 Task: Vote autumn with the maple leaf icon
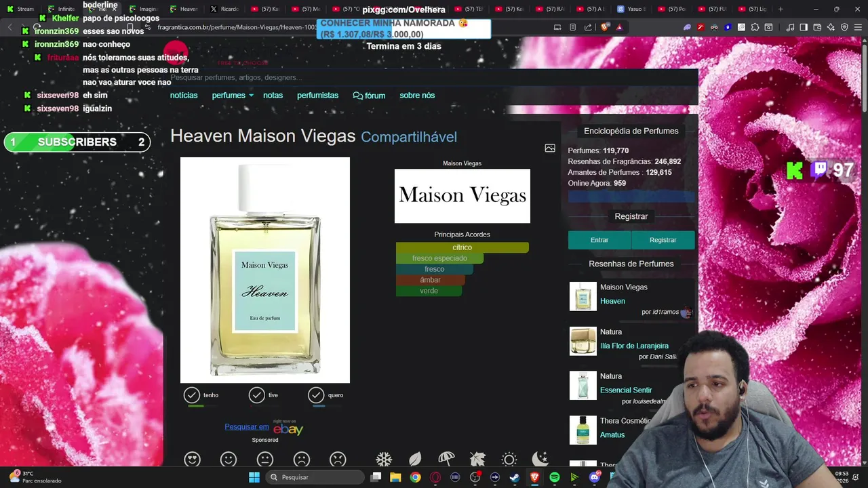click(477, 460)
